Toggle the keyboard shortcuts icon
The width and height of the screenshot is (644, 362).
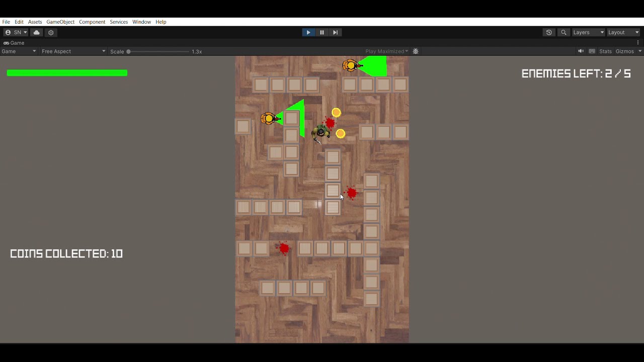click(592, 51)
